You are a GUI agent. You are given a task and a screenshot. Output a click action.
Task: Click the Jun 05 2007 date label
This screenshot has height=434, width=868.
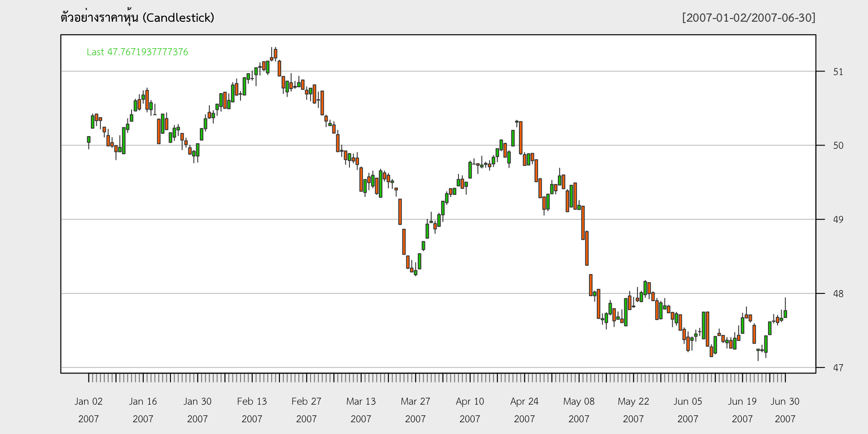coord(688,410)
